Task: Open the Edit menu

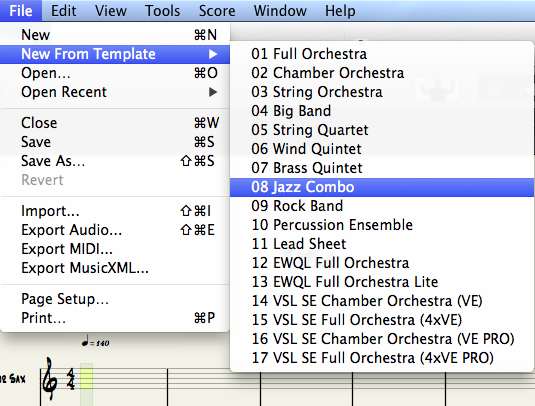Action: click(63, 11)
